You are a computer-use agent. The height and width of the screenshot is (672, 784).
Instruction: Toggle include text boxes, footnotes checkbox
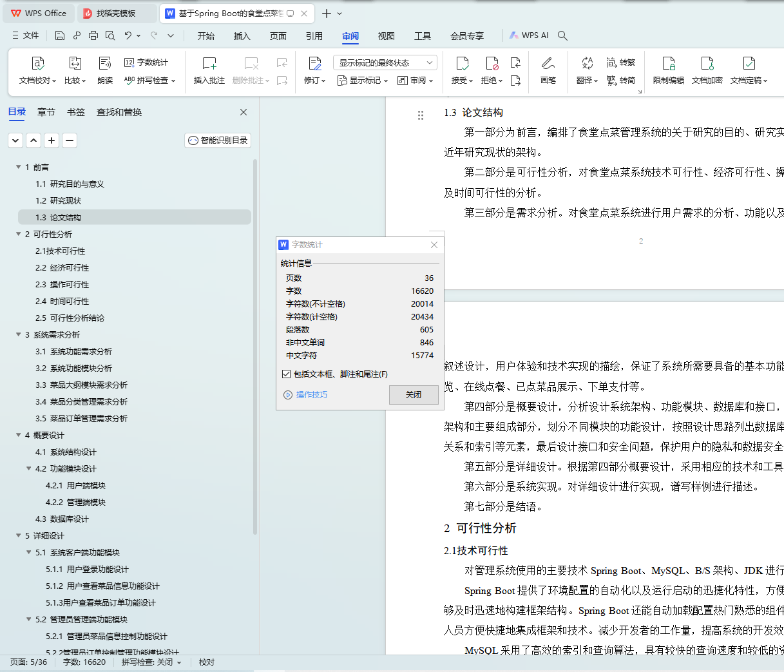[286, 374]
